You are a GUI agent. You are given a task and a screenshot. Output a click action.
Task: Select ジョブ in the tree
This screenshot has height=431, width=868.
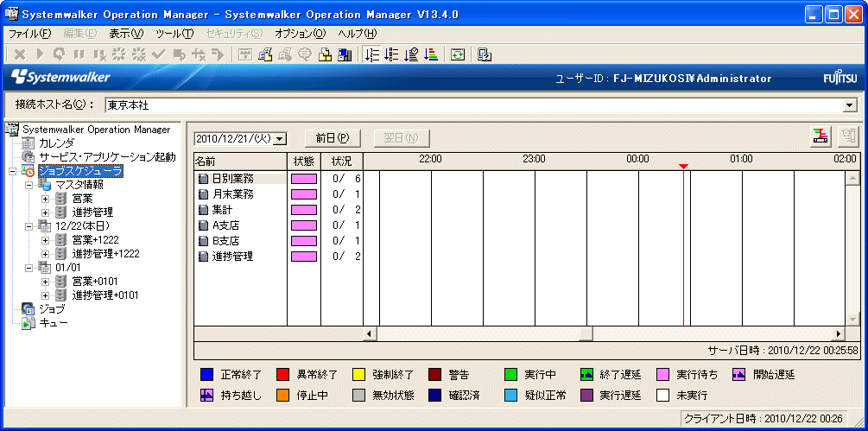tap(52, 309)
